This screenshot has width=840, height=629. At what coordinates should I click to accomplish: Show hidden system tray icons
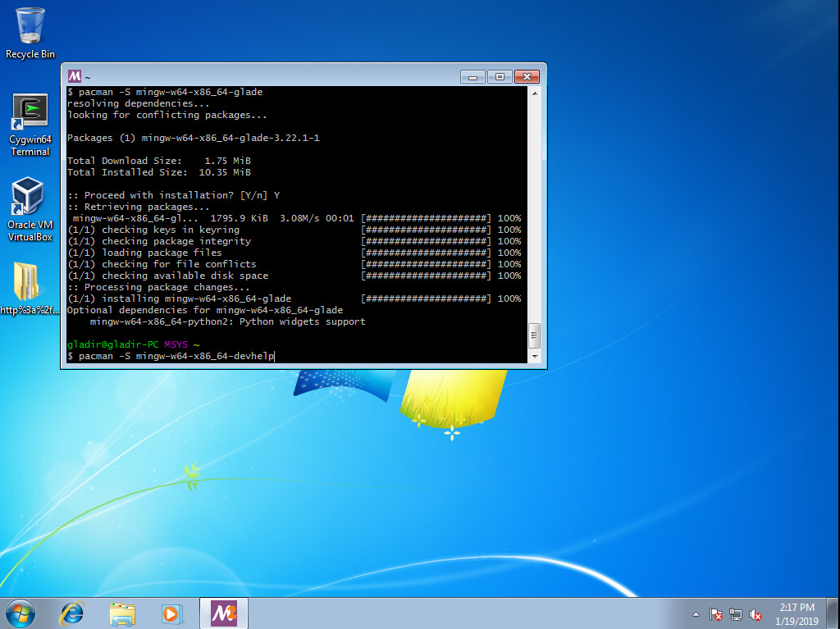696,614
